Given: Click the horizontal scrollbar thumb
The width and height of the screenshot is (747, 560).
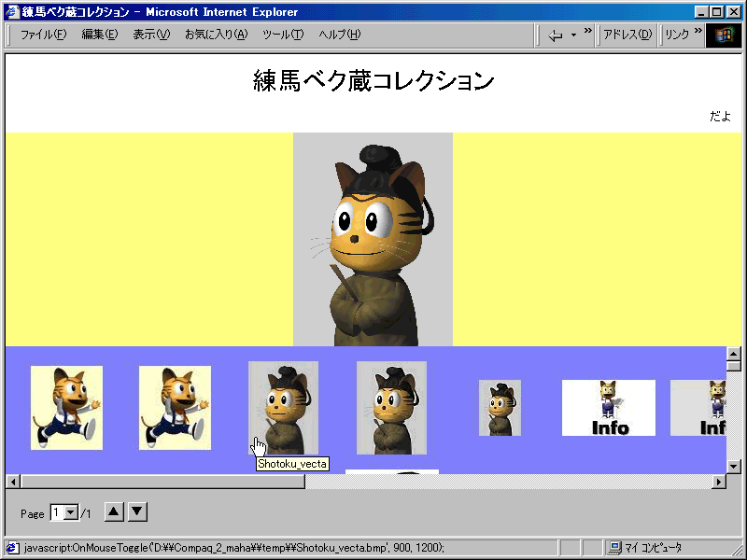Looking at the screenshot, I should click(162, 482).
